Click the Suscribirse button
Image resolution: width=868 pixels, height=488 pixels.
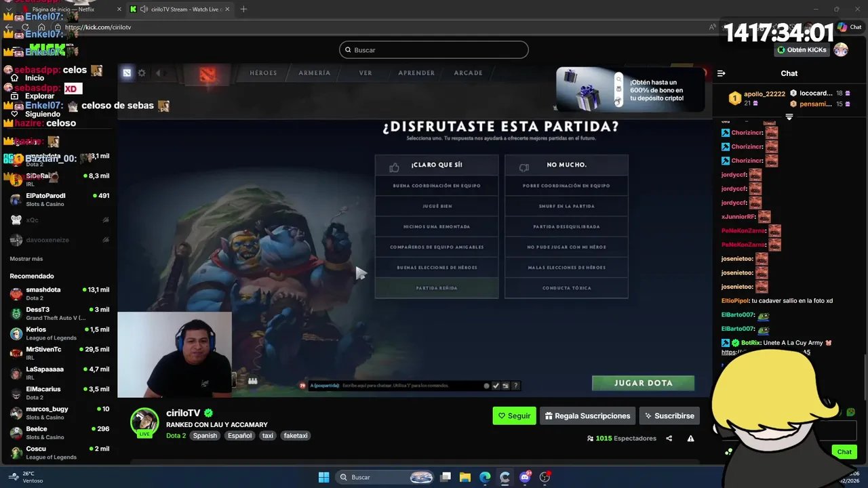(x=669, y=415)
